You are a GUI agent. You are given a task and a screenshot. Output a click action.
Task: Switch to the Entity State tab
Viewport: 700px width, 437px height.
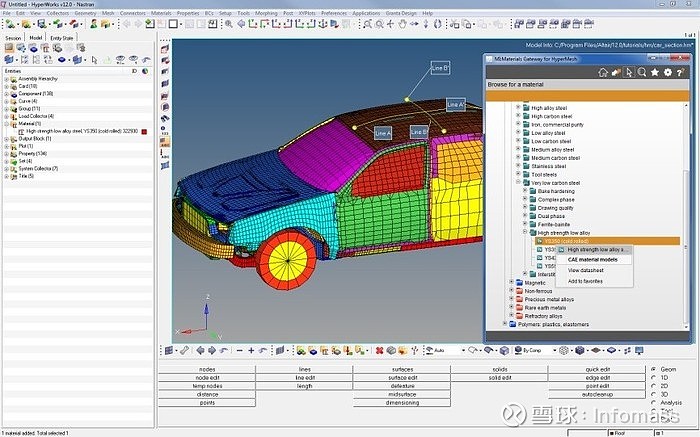coord(61,37)
